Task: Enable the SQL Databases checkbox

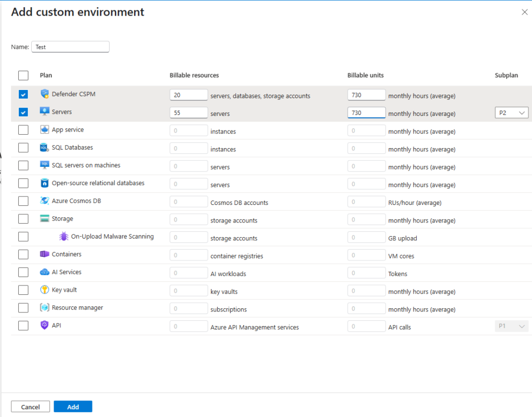Action: (23, 148)
